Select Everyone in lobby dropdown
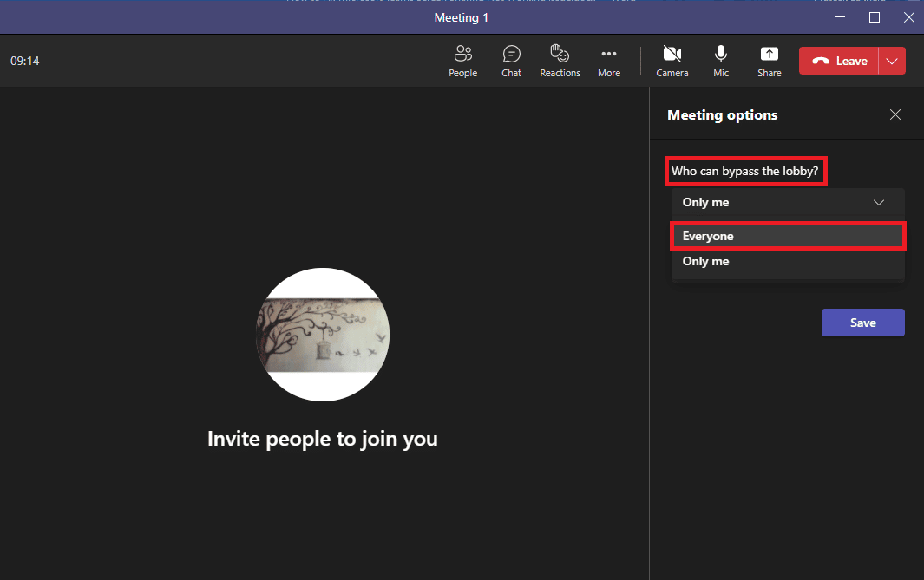 [x=787, y=236]
